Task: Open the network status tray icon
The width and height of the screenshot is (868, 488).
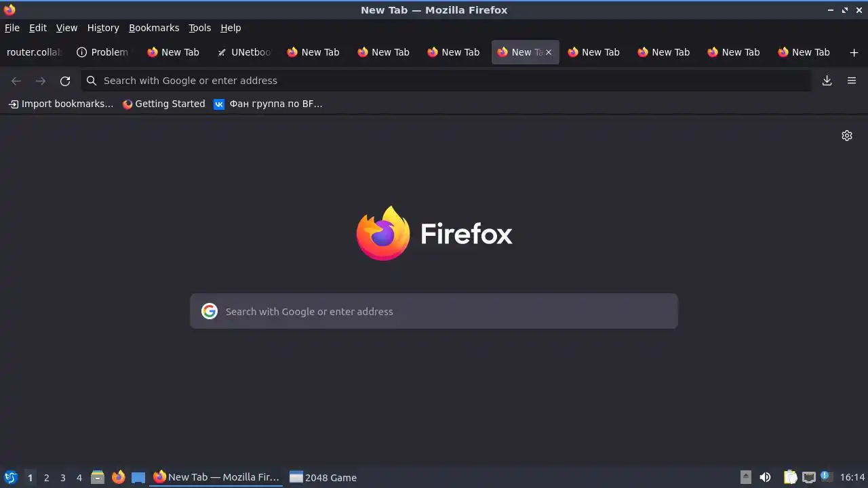Action: 808,477
